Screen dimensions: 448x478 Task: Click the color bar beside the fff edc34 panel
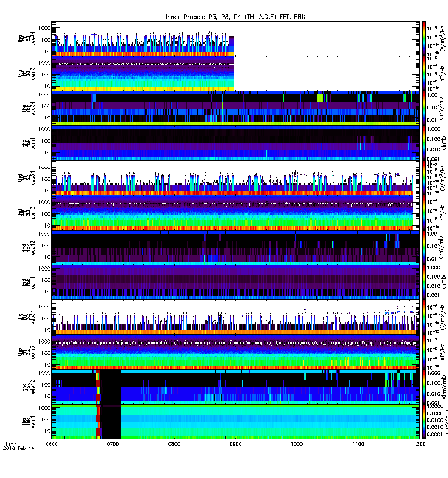(x=424, y=317)
